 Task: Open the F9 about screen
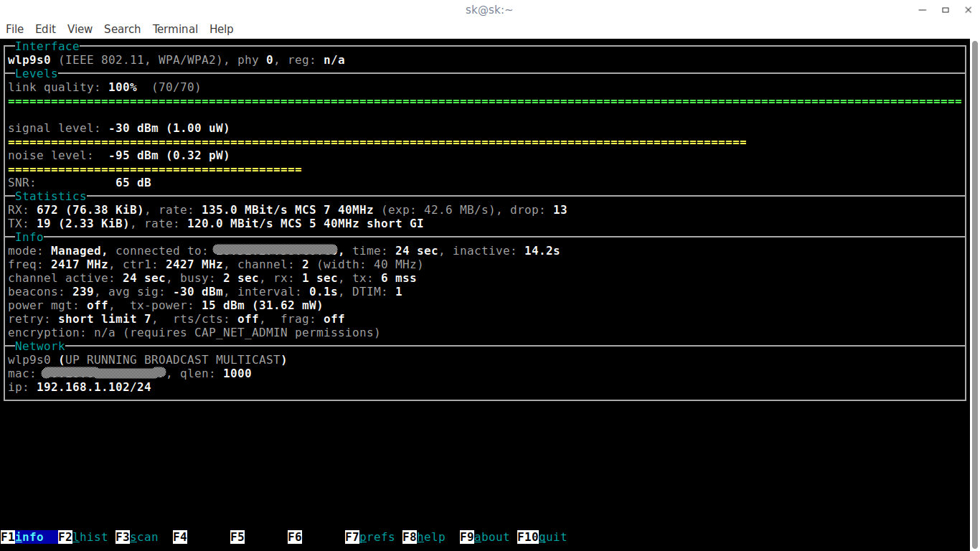tap(485, 537)
